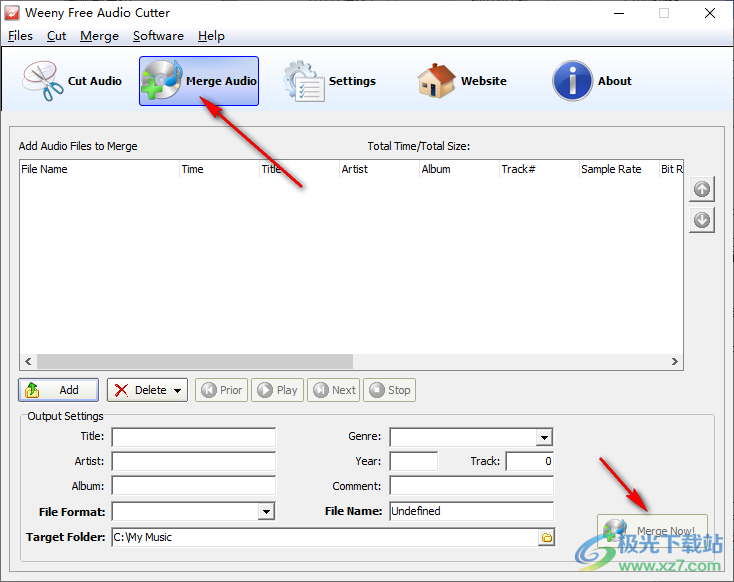The height and width of the screenshot is (582, 734).
Task: Open the Delete button dropdown arrow
Action: (x=178, y=390)
